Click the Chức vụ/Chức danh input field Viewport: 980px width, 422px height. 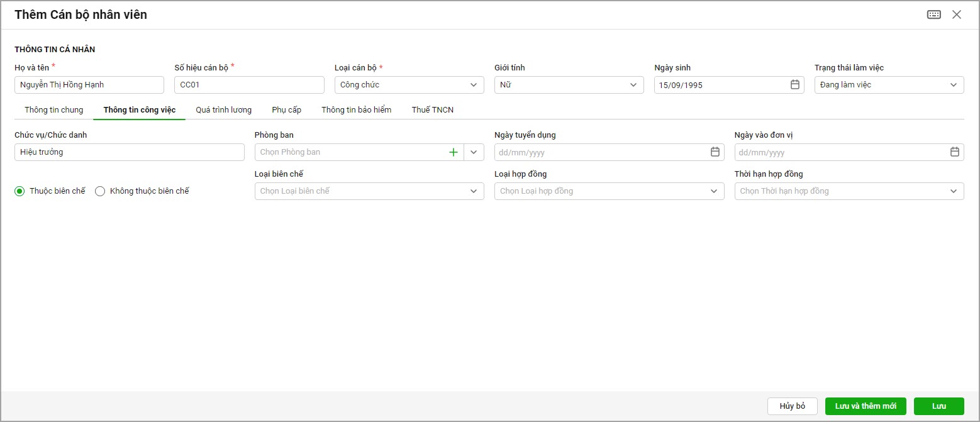coord(129,152)
